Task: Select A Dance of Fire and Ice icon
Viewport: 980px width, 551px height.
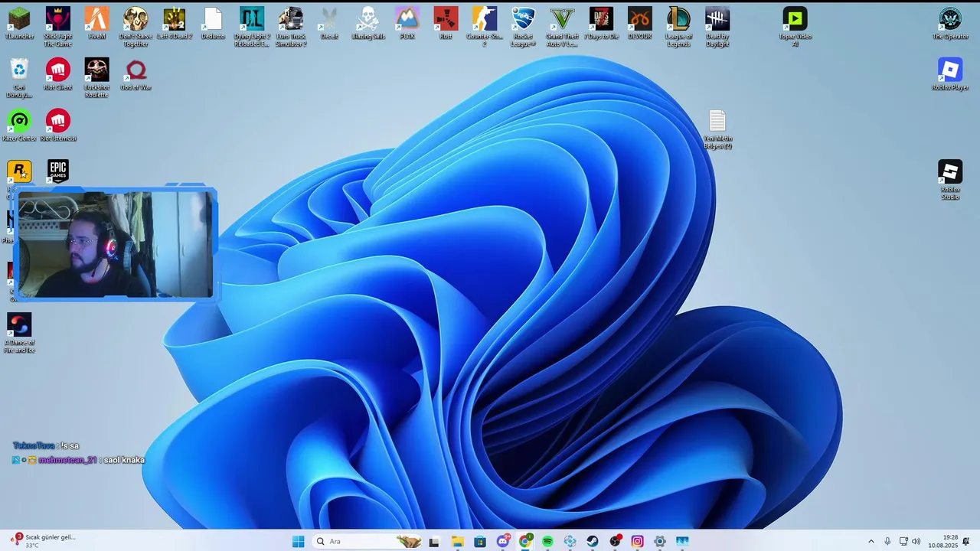Action: [19, 333]
